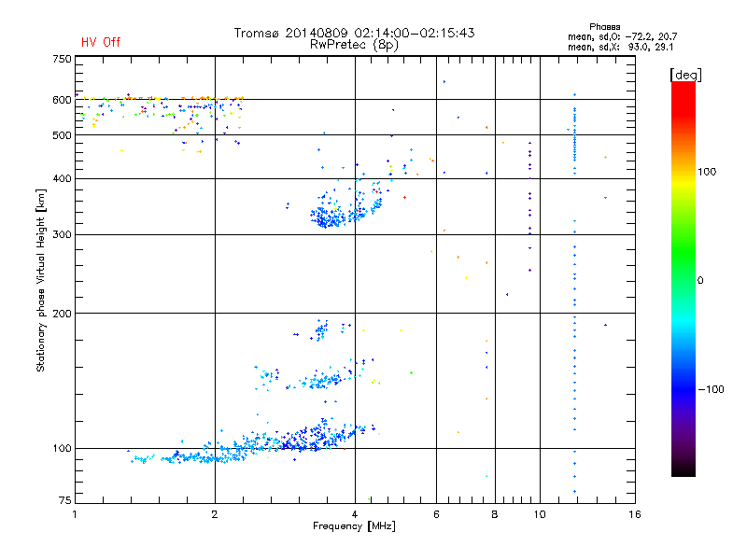Click the y-axis tick label '300'
Image resolution: width=747 pixels, height=560 pixels.
(x=62, y=234)
